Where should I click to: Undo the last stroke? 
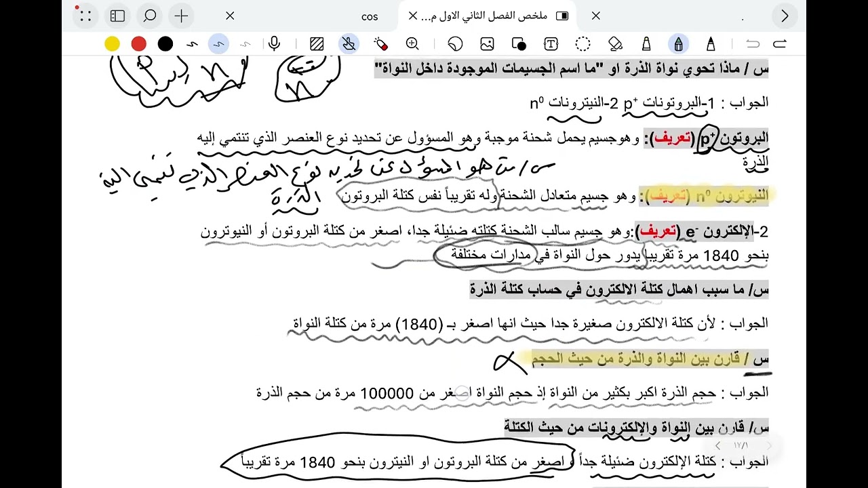point(753,44)
